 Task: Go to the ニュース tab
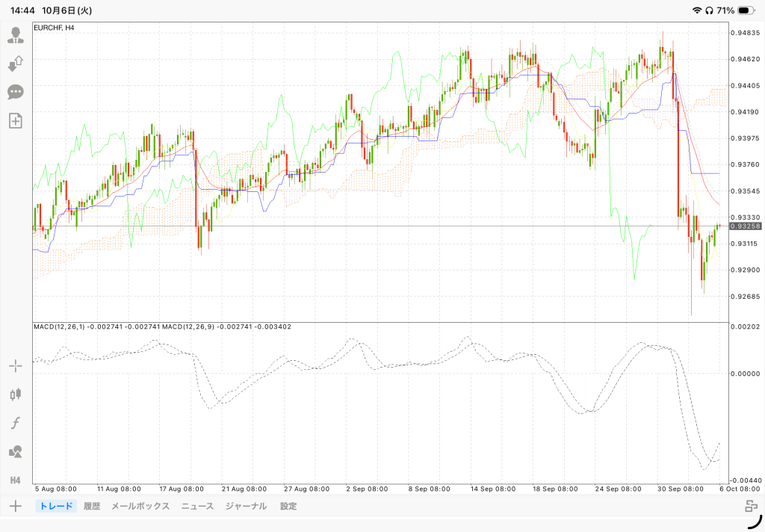tap(197, 506)
